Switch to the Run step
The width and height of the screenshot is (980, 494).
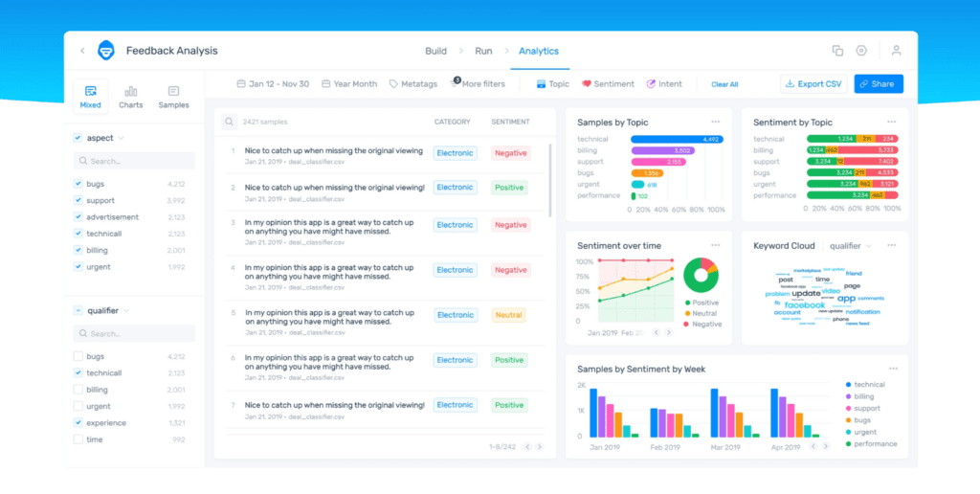(x=483, y=52)
